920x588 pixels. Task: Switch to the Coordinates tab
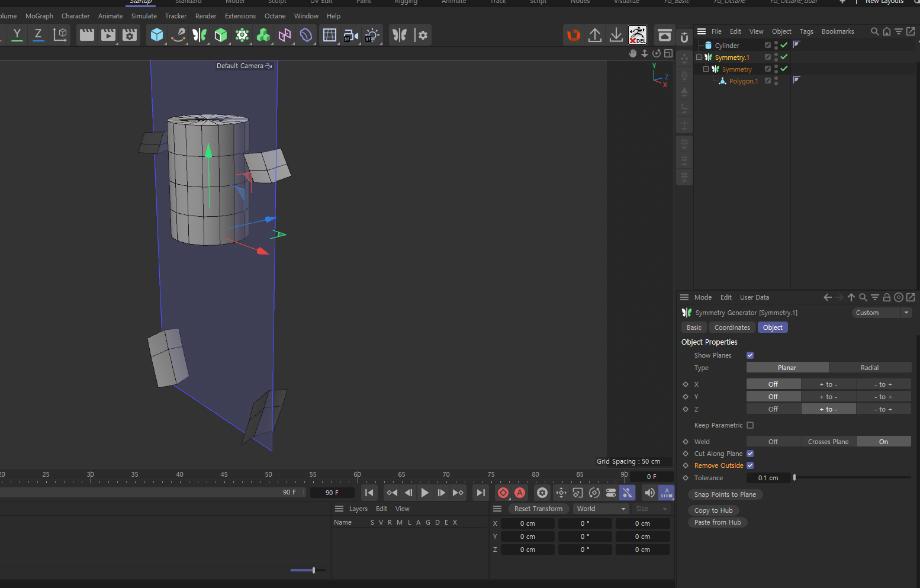pyautogui.click(x=732, y=327)
